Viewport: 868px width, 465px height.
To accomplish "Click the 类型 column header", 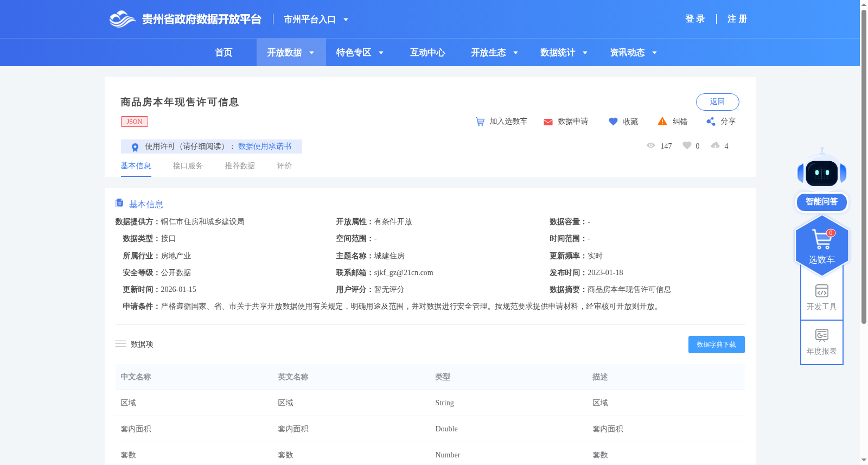I will click(443, 377).
